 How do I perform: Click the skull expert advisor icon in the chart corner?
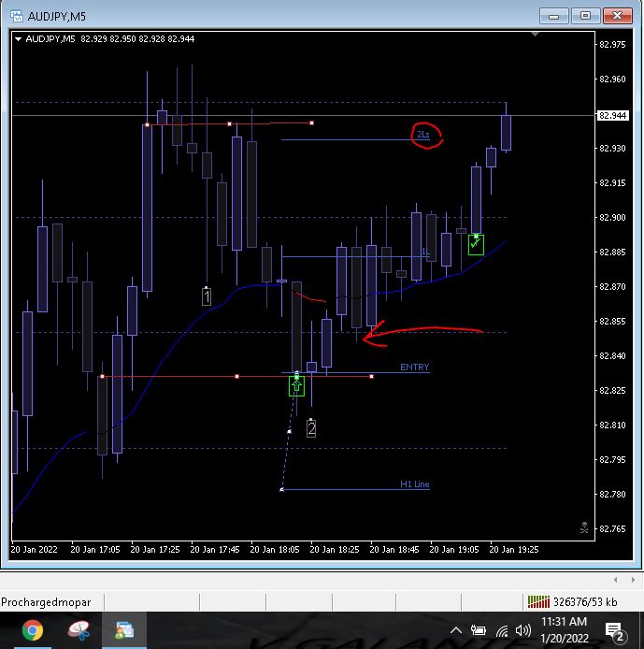(x=584, y=527)
